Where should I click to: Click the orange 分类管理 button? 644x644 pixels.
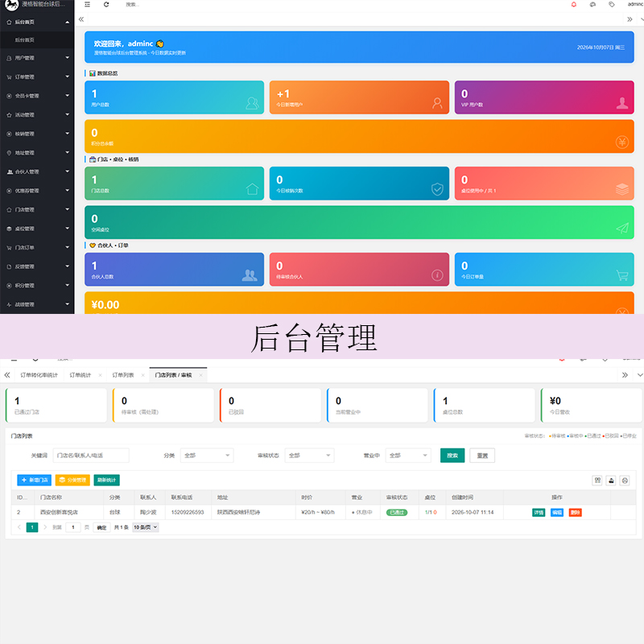72,480
